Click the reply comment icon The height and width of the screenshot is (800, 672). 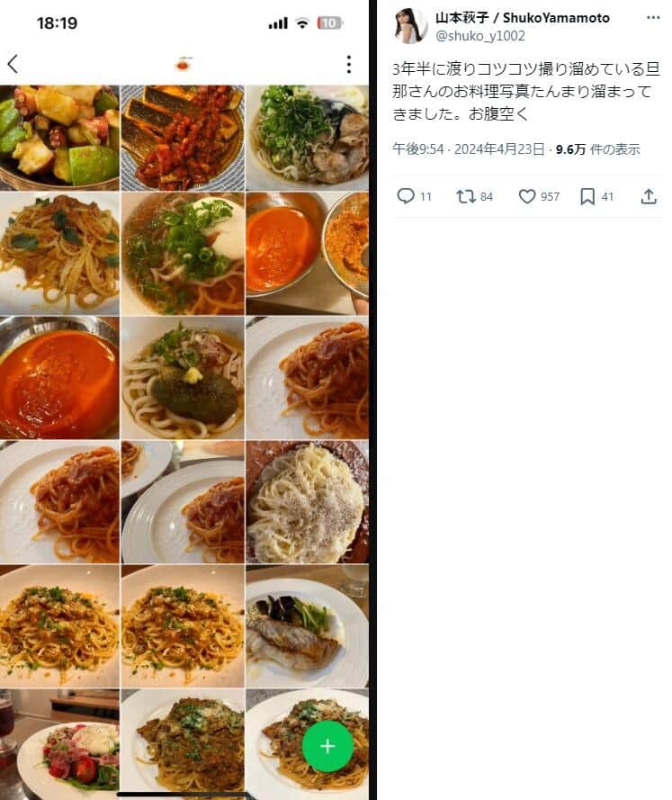coord(406,196)
